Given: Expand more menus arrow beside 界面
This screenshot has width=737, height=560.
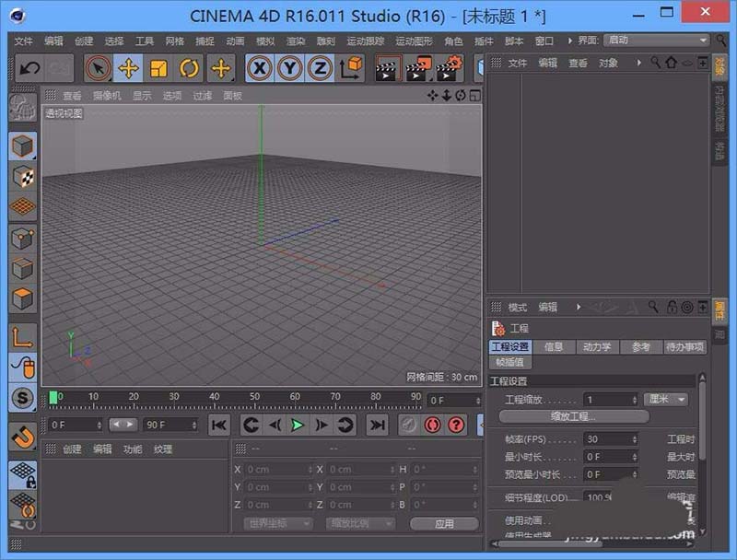Looking at the screenshot, I should click(569, 41).
